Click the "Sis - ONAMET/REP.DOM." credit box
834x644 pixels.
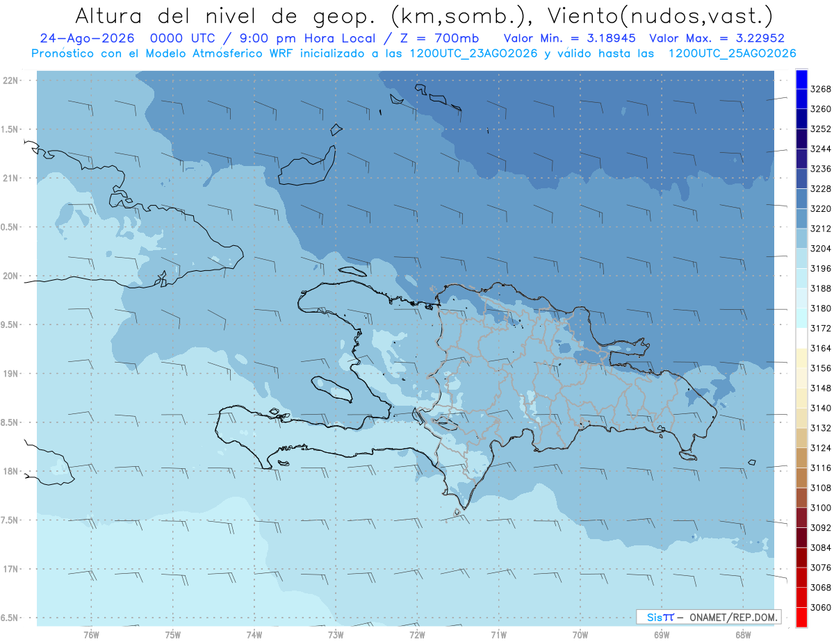tap(709, 617)
